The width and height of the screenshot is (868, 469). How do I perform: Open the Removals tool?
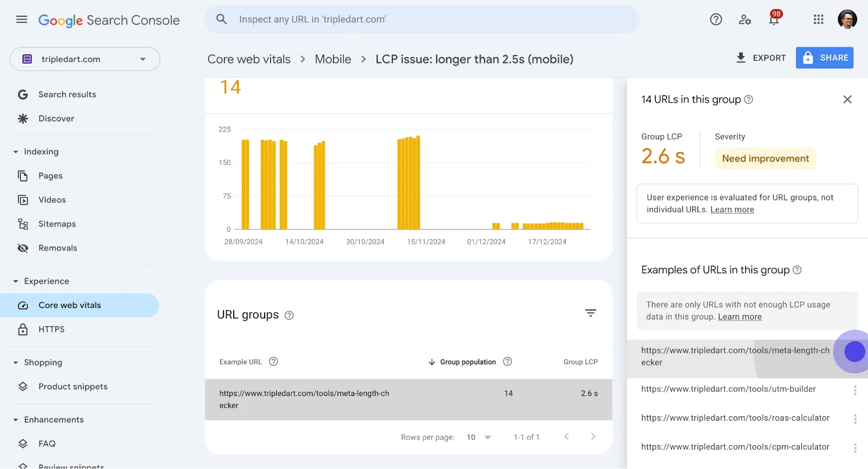point(58,248)
